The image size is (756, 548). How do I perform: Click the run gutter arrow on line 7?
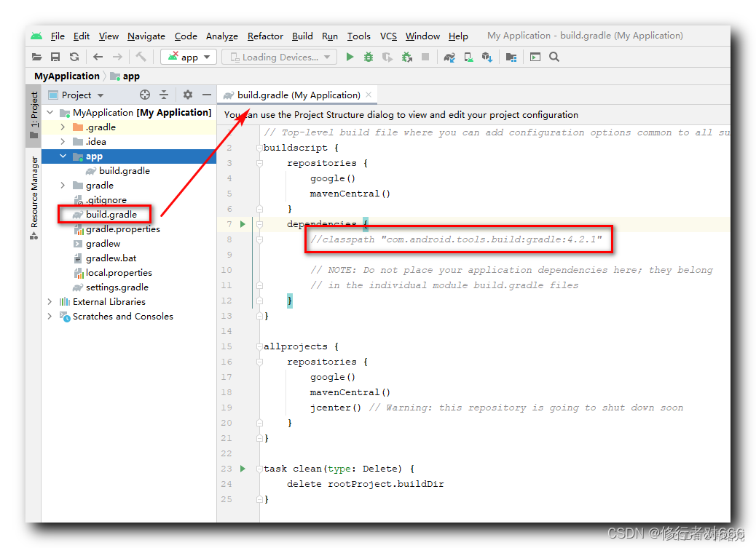pyautogui.click(x=243, y=224)
